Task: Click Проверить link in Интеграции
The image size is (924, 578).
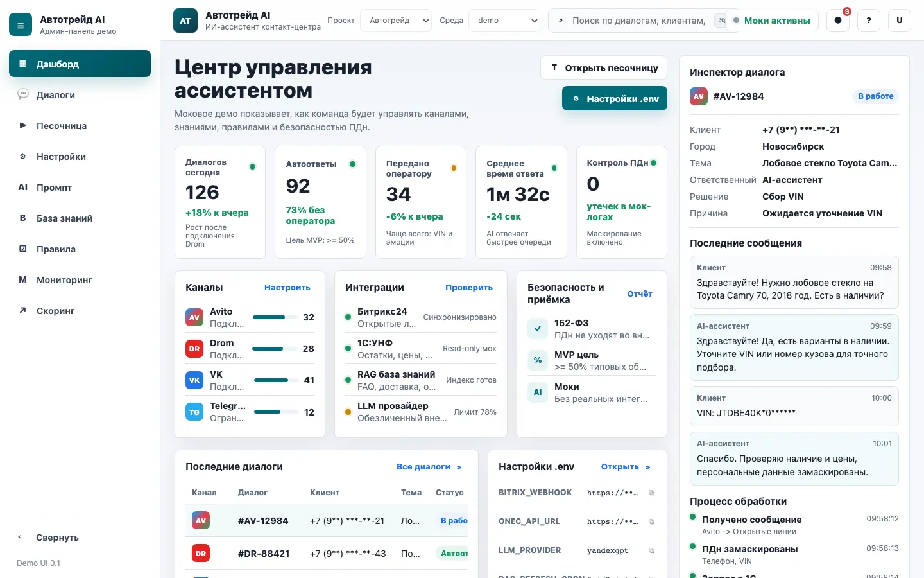Action: (x=469, y=287)
